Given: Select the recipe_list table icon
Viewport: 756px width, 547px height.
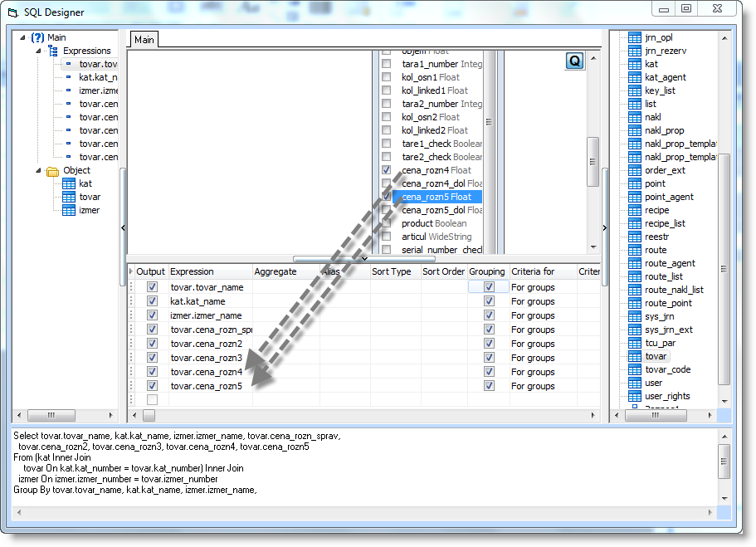Looking at the screenshot, I should pos(635,223).
